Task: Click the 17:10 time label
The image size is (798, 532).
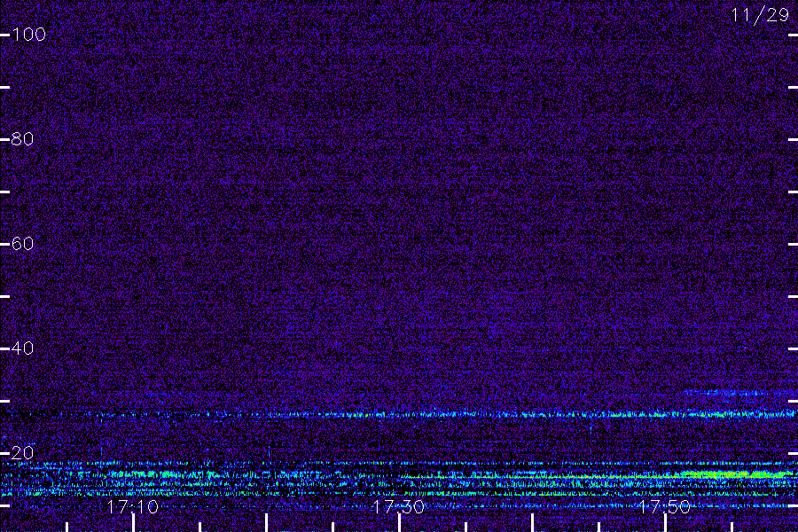Action: click(133, 507)
